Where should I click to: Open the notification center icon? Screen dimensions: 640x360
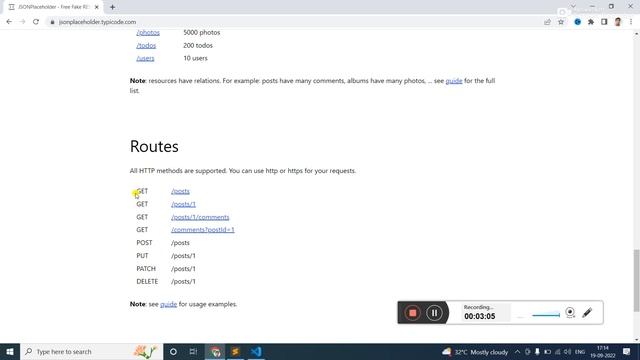pyautogui.click(x=627, y=351)
